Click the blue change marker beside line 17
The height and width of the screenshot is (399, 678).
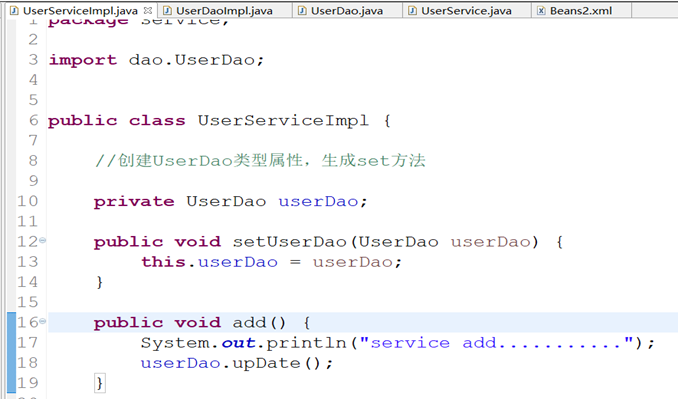point(12,343)
